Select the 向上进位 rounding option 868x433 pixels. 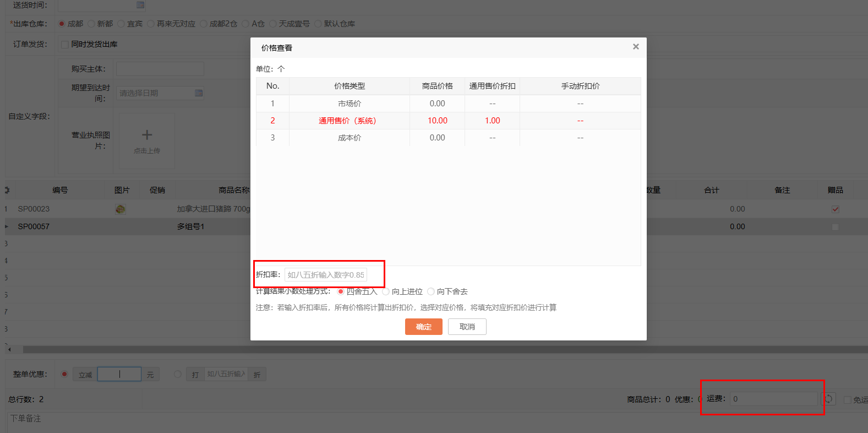click(x=386, y=291)
